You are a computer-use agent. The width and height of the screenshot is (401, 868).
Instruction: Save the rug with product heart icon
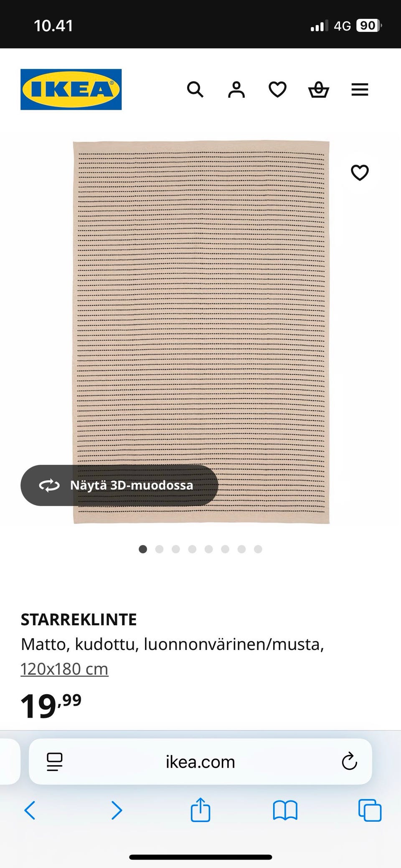[360, 173]
